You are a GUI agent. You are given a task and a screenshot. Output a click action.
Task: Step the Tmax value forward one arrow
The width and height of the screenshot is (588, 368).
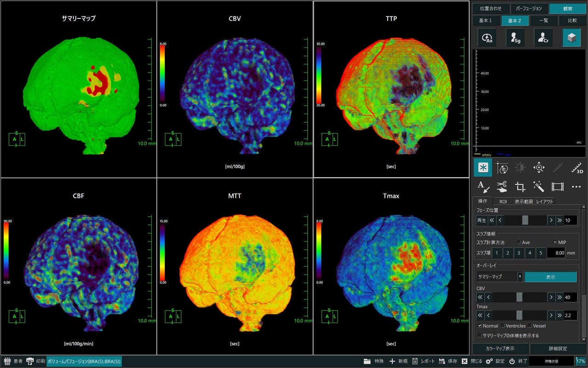pos(551,315)
